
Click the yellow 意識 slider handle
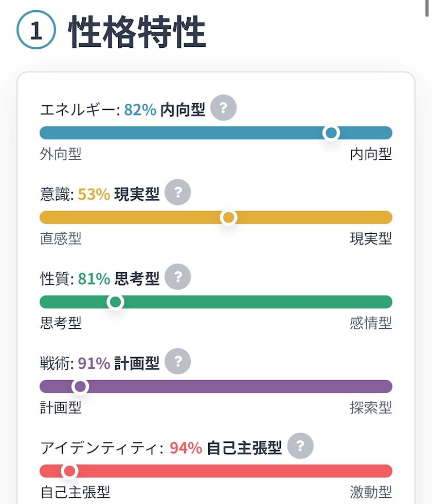pos(229,217)
